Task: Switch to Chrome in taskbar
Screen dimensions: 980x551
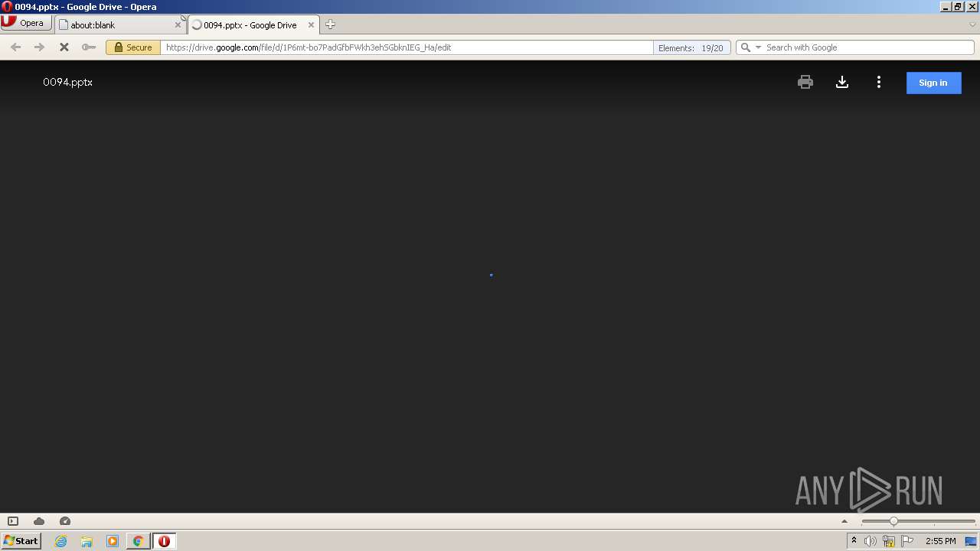Action: click(139, 541)
